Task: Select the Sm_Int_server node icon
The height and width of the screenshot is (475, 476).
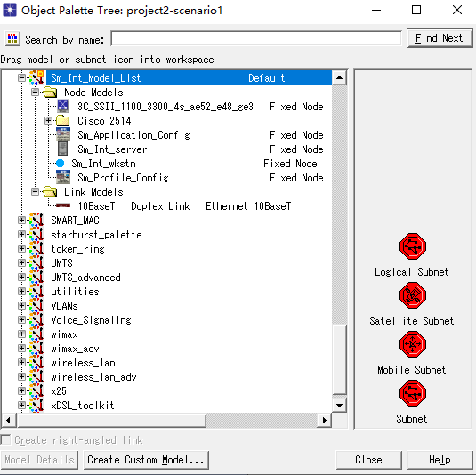Action: point(63,149)
